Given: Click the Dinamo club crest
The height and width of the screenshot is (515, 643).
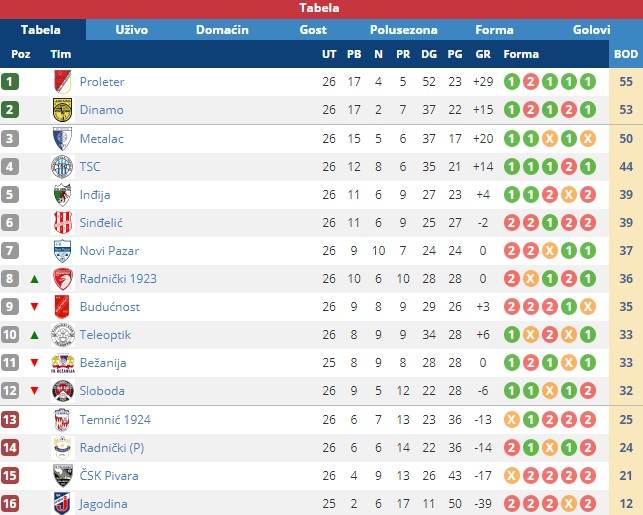Looking at the screenshot, I should [63, 109].
